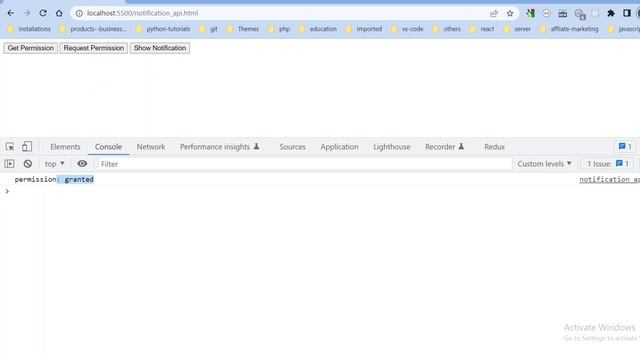Open the Network tab

[151, 147]
